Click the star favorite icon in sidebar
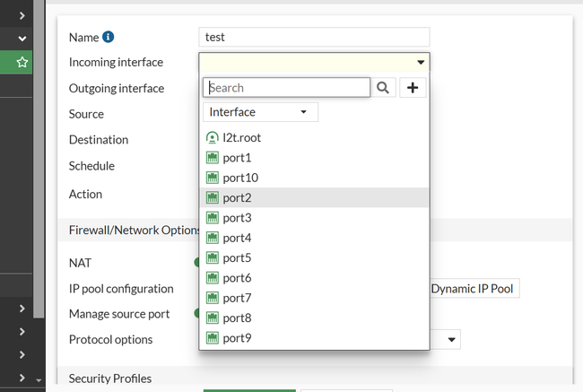 22,62
